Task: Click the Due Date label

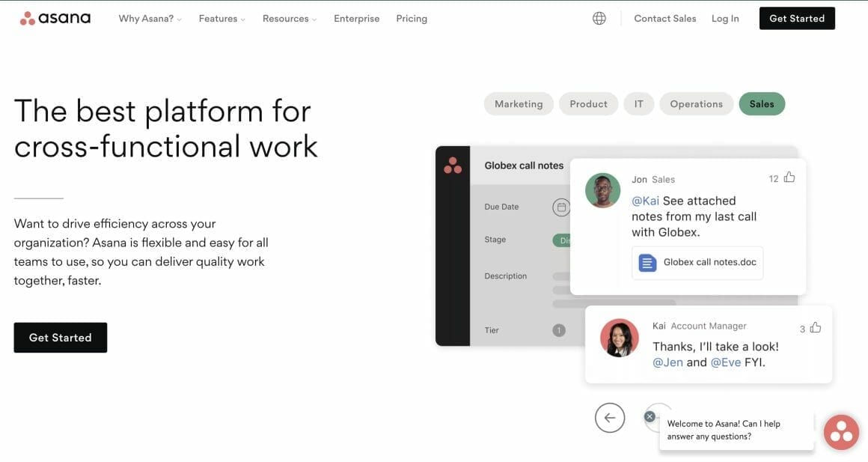Action: point(501,207)
